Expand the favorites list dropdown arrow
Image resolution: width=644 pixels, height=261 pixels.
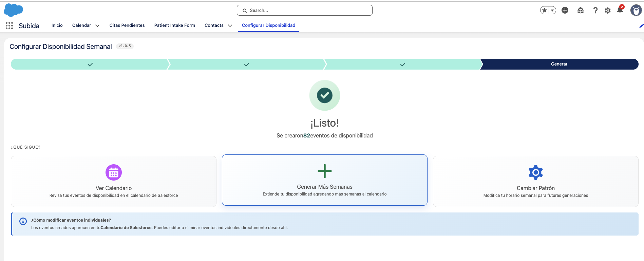[552, 10]
